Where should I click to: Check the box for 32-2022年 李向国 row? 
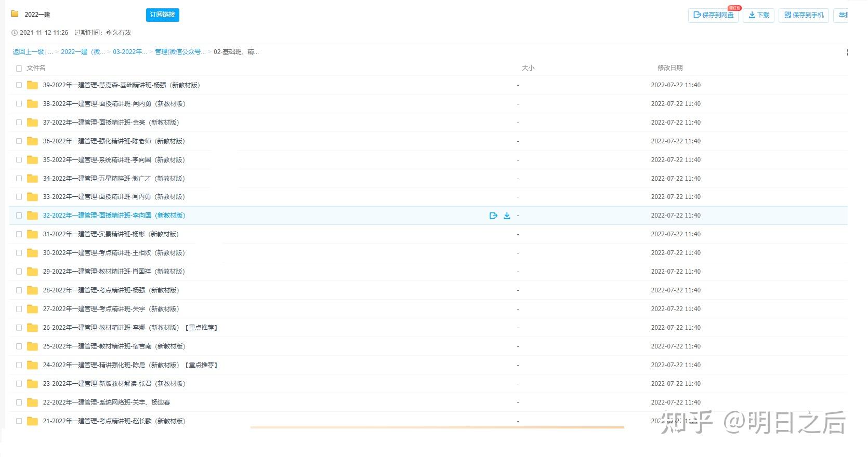[x=19, y=216]
